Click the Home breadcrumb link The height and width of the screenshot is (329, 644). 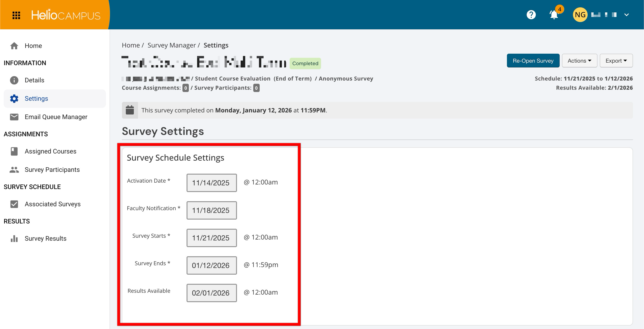pos(130,45)
